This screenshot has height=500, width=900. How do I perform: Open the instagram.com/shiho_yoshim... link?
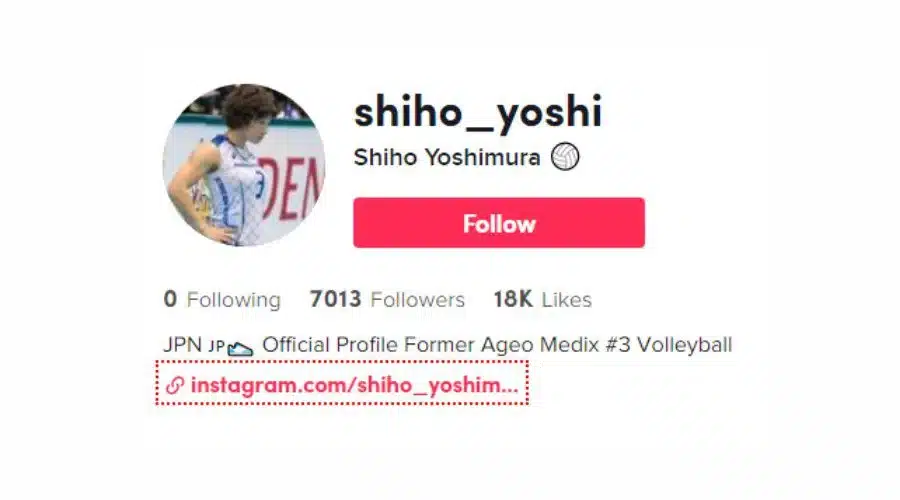pyautogui.click(x=354, y=385)
